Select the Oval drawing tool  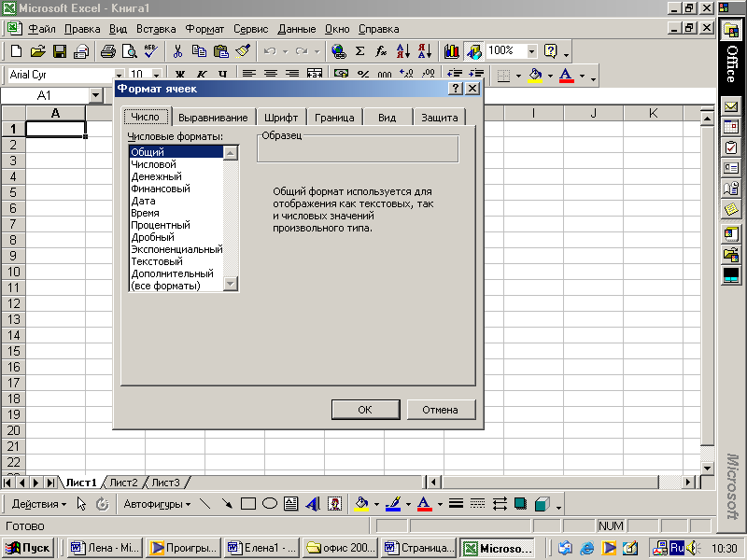point(270,504)
